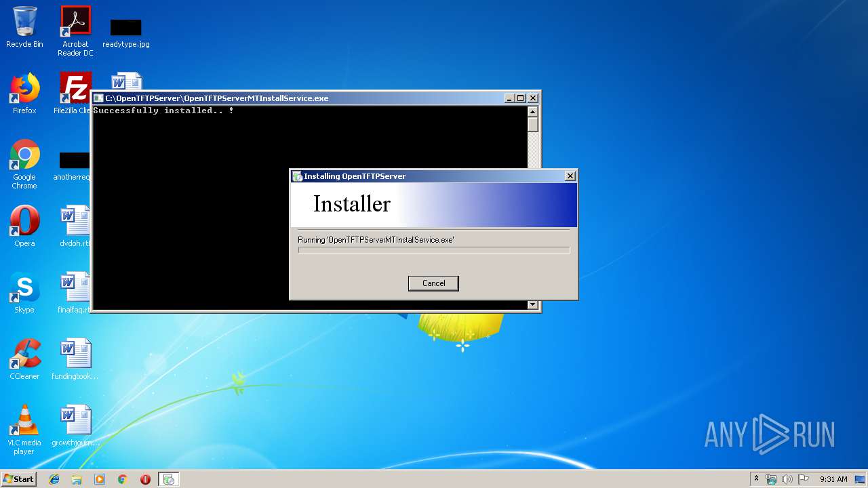Image resolution: width=868 pixels, height=488 pixels.
Task: Select the fundingtook desktop document
Action: point(75,359)
